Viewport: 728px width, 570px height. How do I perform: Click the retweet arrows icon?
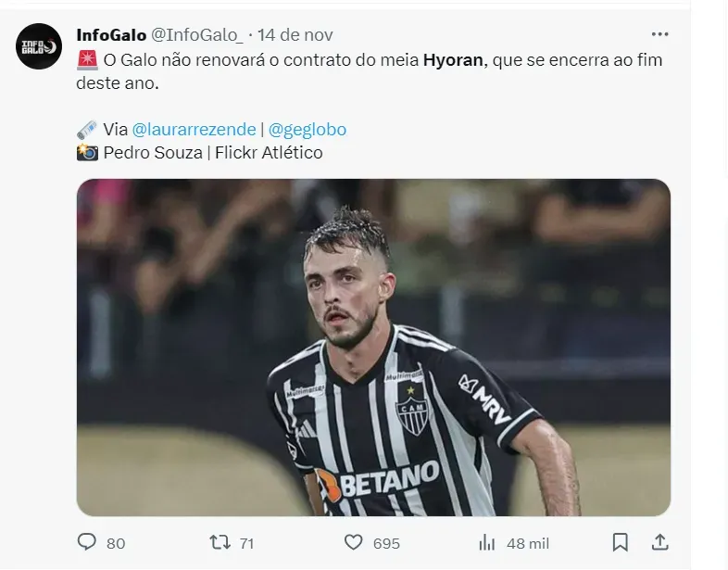coord(220,541)
